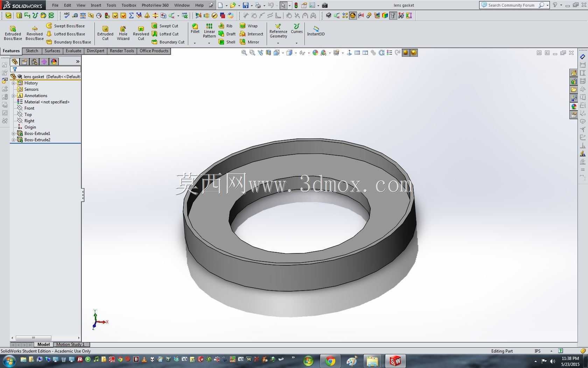Screen dimensions: 588x368
Task: Click the screen capture camera icon
Action: click(x=324, y=5)
